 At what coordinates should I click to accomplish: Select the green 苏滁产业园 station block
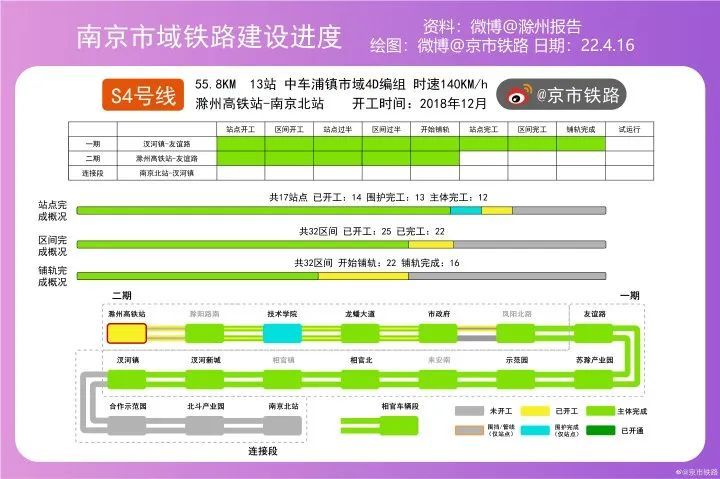[593, 380]
